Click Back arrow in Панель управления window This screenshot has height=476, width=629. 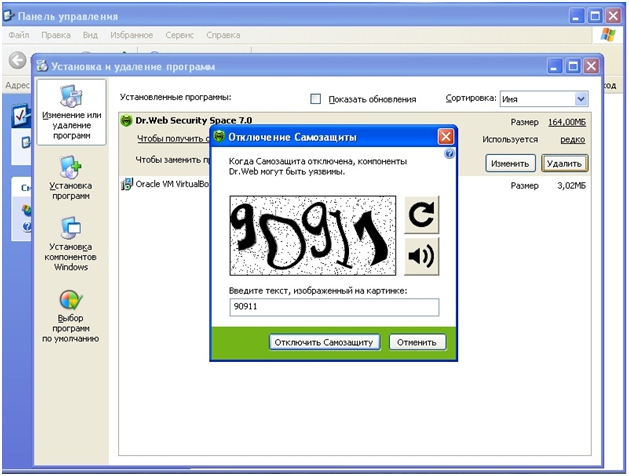(17, 61)
